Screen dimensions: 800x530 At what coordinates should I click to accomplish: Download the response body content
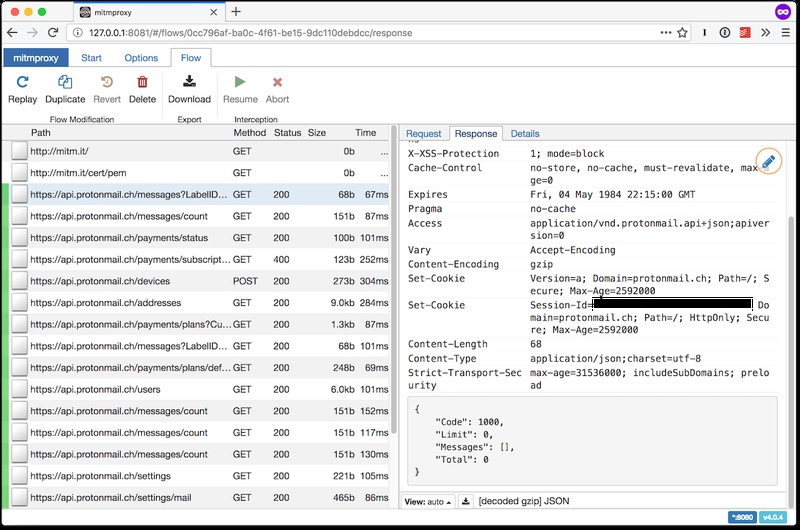(x=465, y=501)
